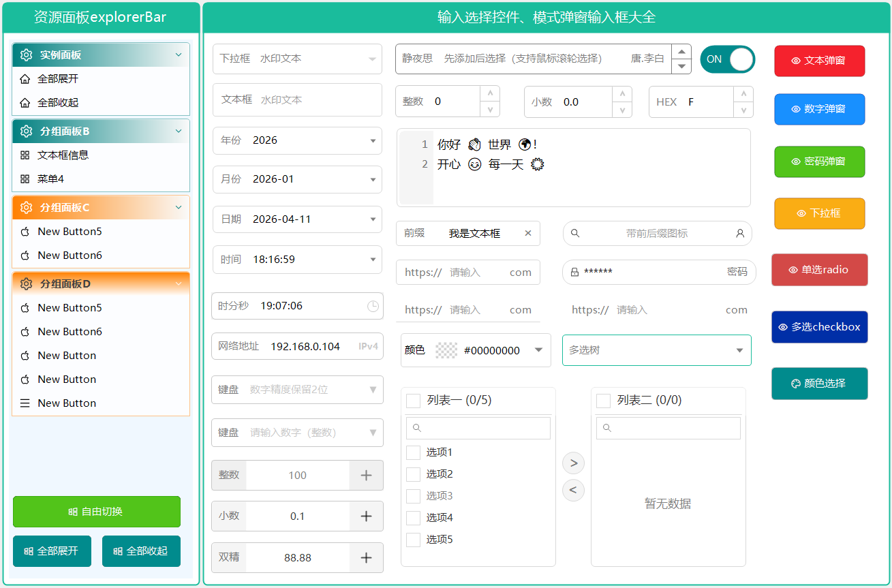The height and width of the screenshot is (588, 892).
Task: Tick the 选项3 checkbox
Action: pyautogui.click(x=413, y=496)
